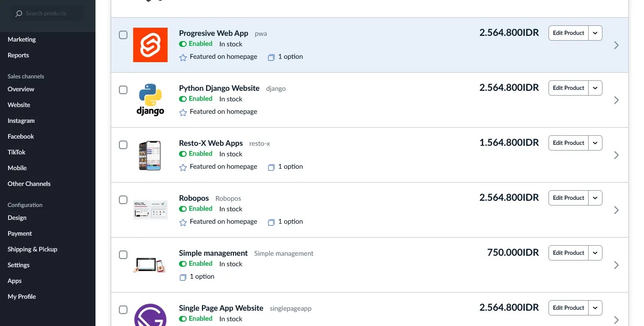
Task: Click the featured star icon on Robopos
Action: coord(183,222)
